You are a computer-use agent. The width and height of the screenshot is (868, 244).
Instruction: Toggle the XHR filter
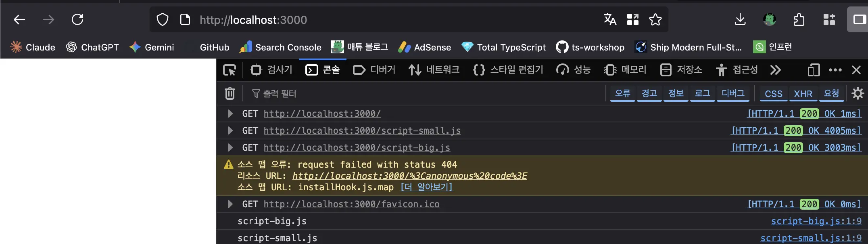tap(803, 93)
